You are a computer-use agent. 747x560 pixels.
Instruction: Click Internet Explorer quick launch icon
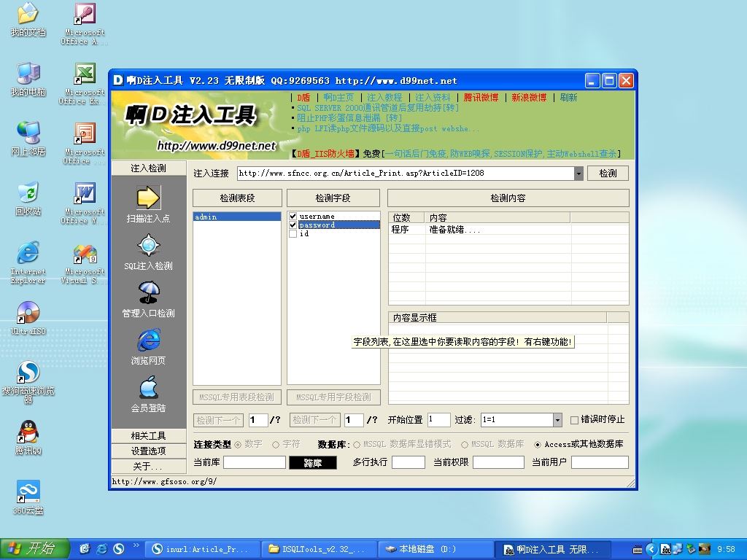[101, 548]
